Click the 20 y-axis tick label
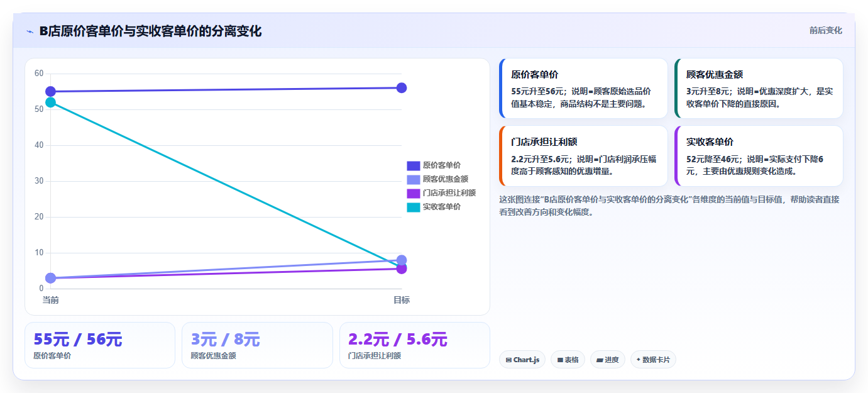 coord(39,217)
